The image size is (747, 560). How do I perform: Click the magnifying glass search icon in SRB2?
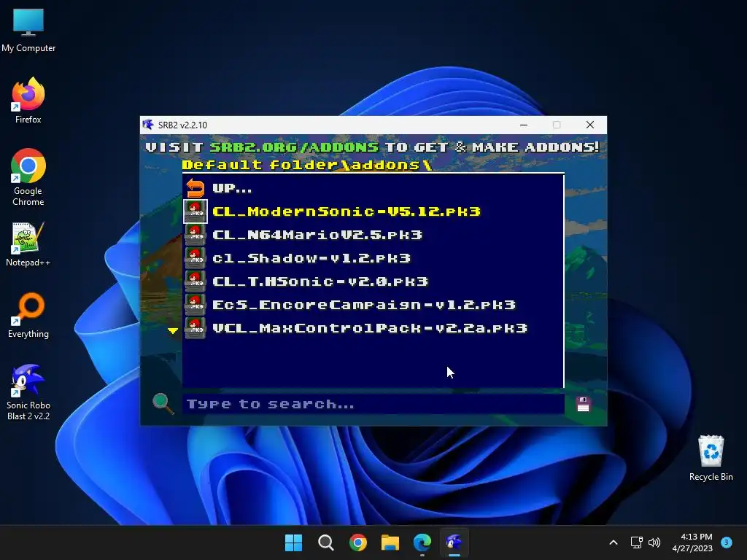click(x=163, y=404)
